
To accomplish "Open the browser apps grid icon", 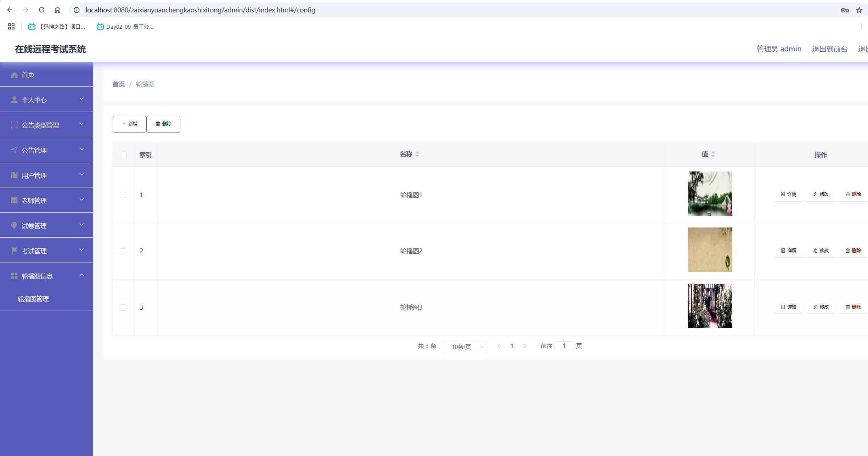I will [x=11, y=27].
